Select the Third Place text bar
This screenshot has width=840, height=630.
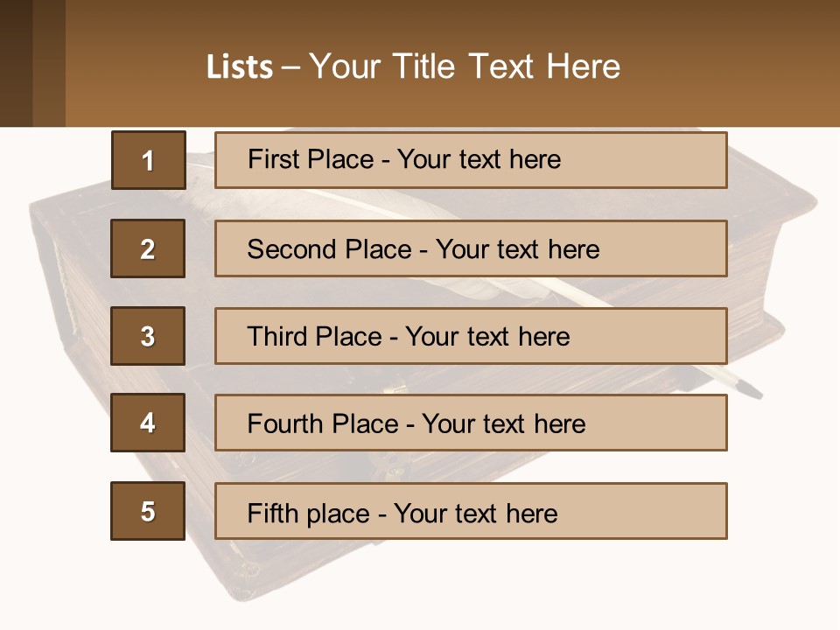point(471,336)
